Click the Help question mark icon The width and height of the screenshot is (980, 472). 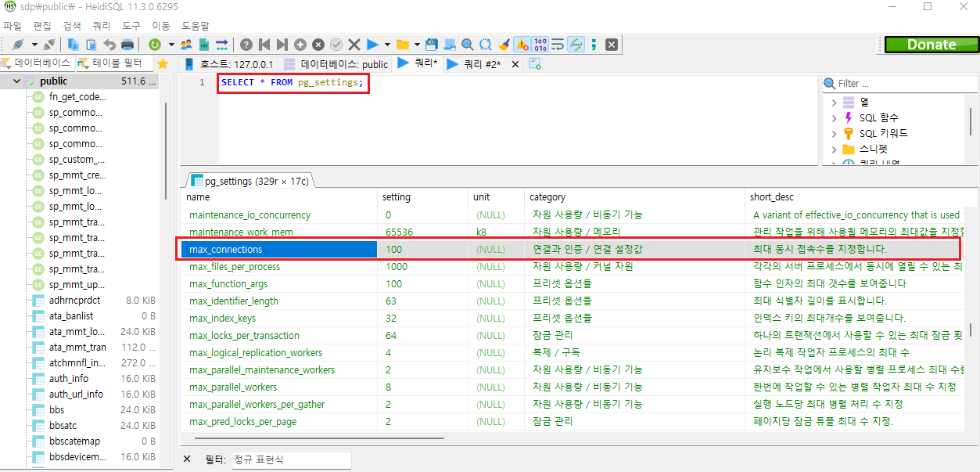(x=246, y=45)
